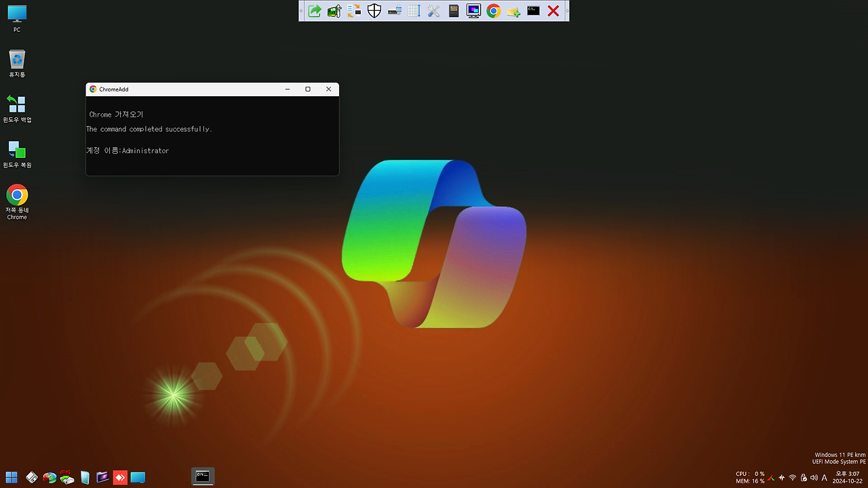Open the grid with blue vertical arrow icon
868x488 pixels.
[x=414, y=11]
